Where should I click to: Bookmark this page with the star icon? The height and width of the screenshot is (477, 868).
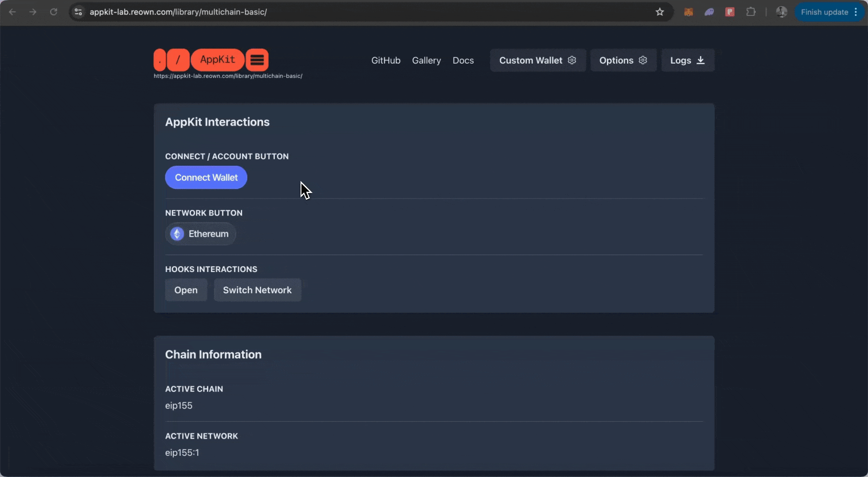pyautogui.click(x=659, y=12)
